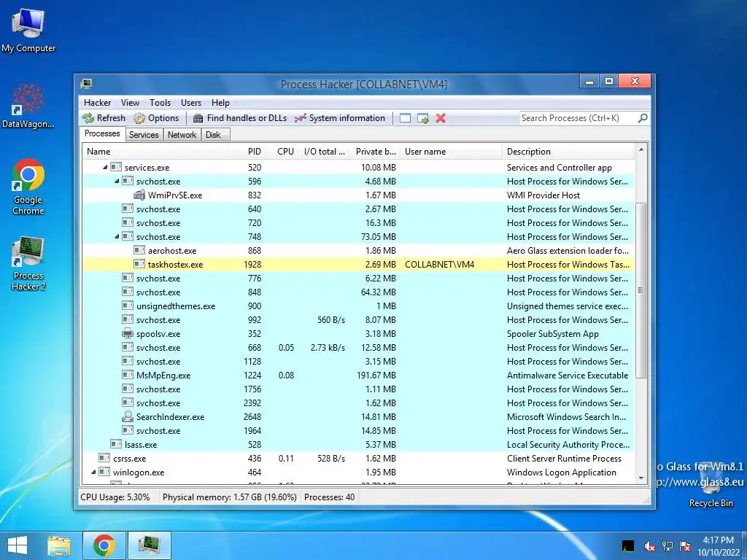Select the taskhostex.exe process row
The width and height of the screenshot is (747, 560).
pyautogui.click(x=357, y=264)
